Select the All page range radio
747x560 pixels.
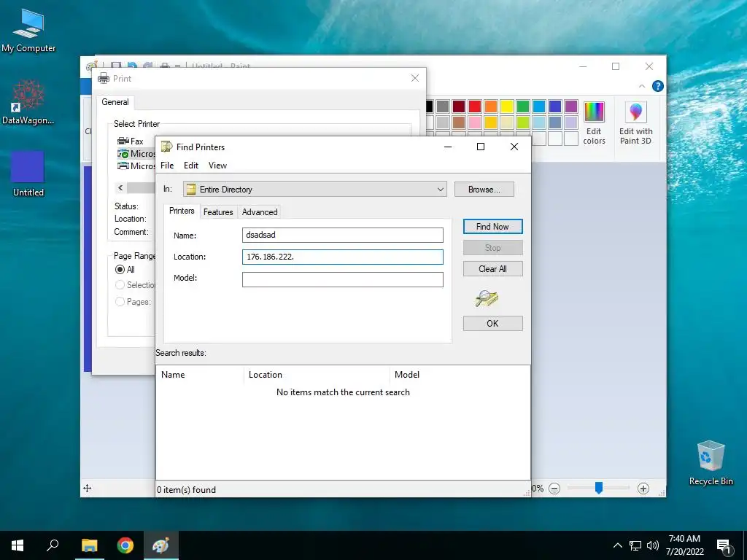(x=120, y=270)
